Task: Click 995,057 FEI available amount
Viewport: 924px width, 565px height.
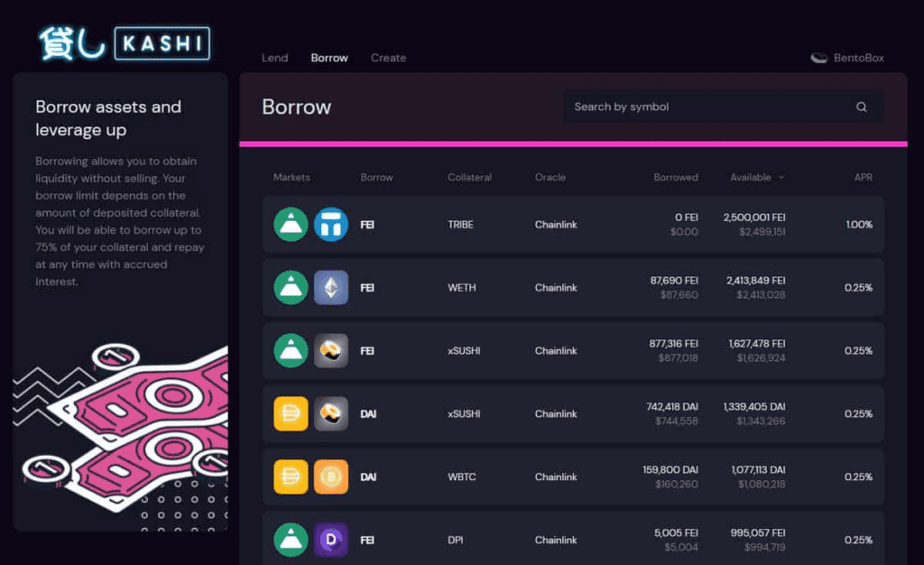Action: point(758,533)
